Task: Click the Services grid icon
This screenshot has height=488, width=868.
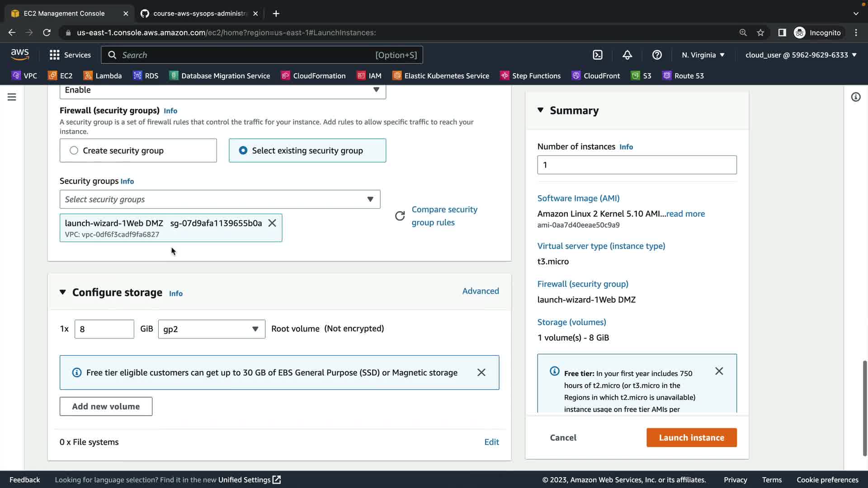Action: pyautogui.click(x=55, y=55)
